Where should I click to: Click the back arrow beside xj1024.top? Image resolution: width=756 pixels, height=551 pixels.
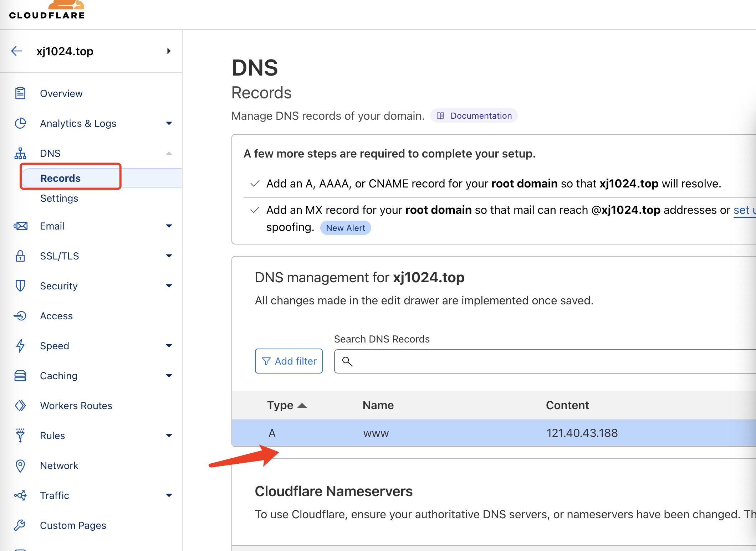coord(17,51)
